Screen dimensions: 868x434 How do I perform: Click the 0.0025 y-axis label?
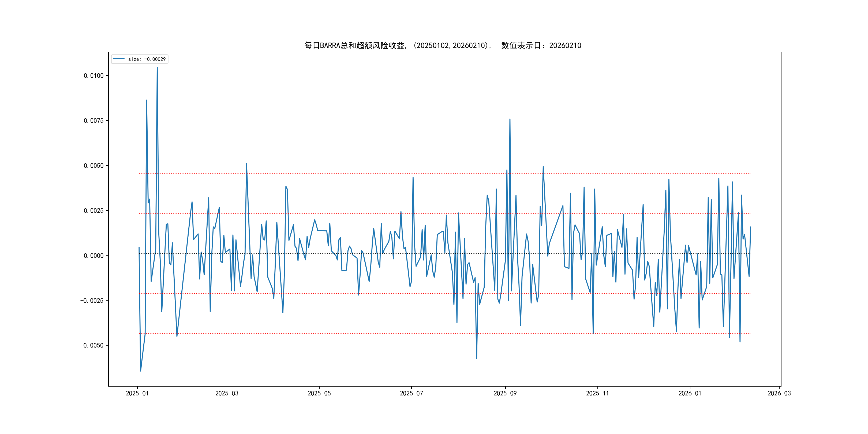click(94, 211)
